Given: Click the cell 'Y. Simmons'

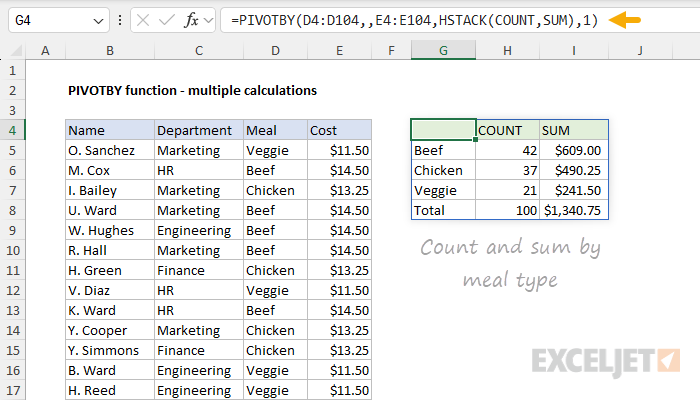Looking at the screenshot, I should [110, 350].
